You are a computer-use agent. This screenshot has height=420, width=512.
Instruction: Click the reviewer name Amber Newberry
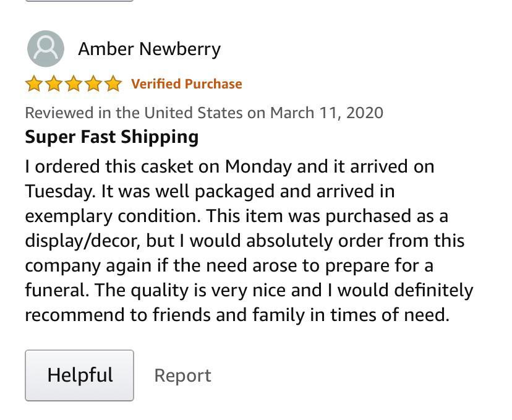click(x=149, y=49)
